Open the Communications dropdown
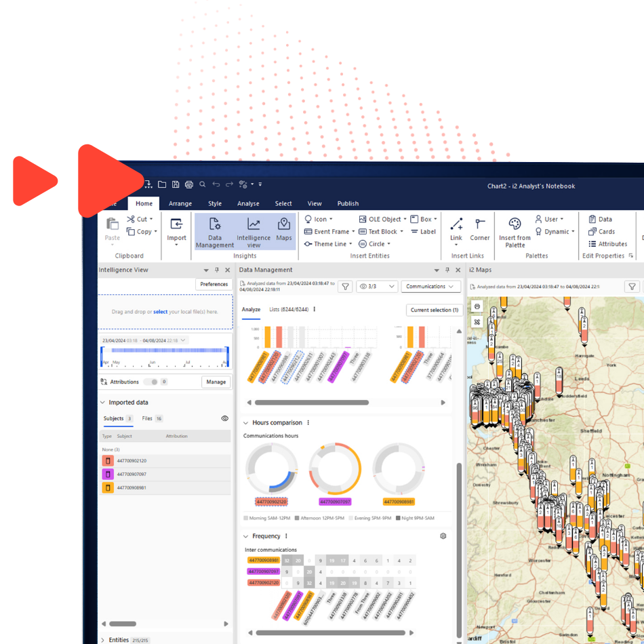Image resolution: width=644 pixels, height=644 pixels. 430,286
